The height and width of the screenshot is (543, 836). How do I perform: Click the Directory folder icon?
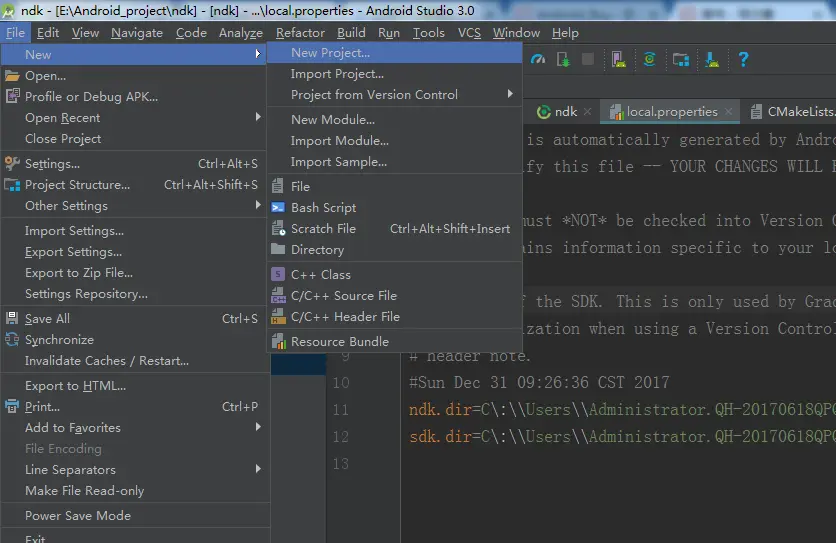[278, 249]
